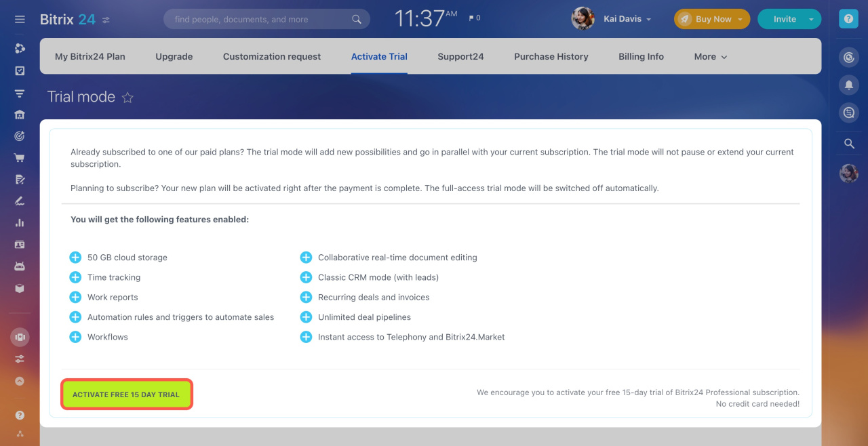
Task: Click the switch arrows beside Bitrix 24 logo
Action: pos(106,20)
